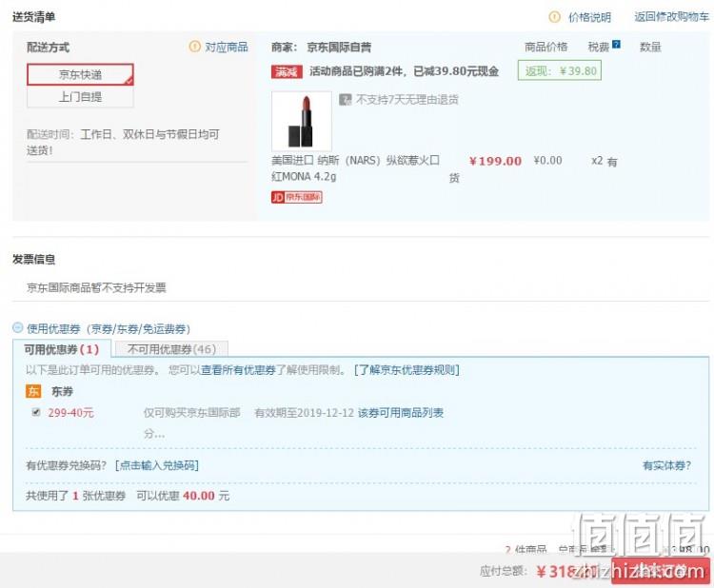This screenshot has height=588, width=714.
Task: Open 该券可用商品列表 link
Action: [401, 413]
